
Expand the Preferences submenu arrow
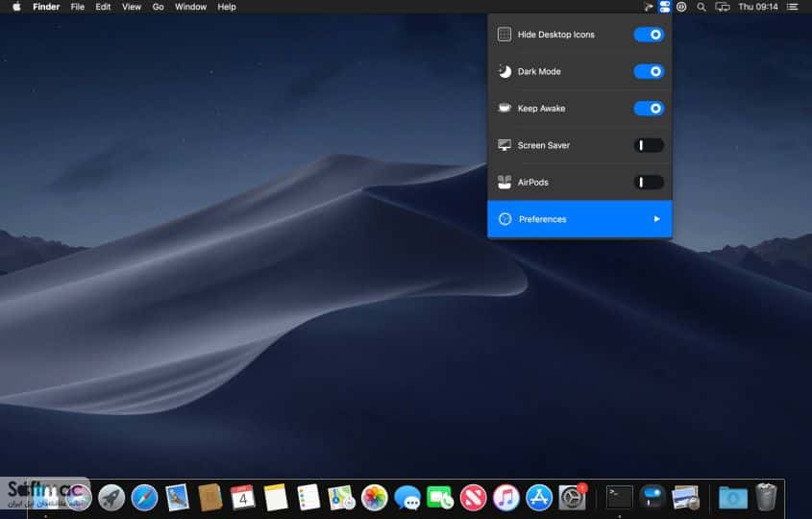656,219
